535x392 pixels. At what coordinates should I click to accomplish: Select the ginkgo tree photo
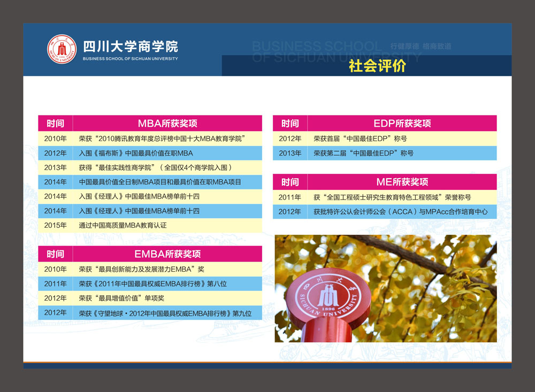tap(386, 288)
